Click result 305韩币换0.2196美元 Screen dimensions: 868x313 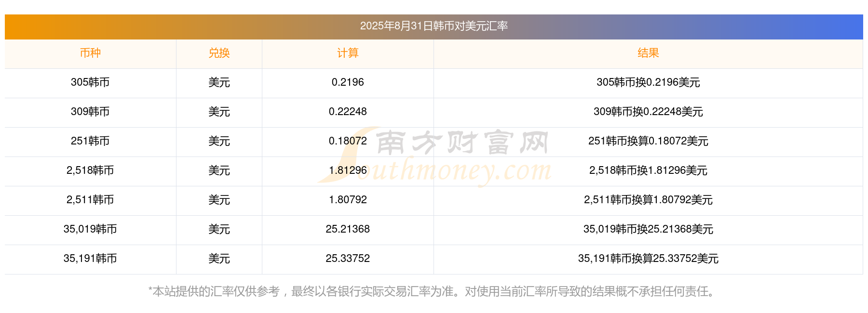pyautogui.click(x=648, y=82)
